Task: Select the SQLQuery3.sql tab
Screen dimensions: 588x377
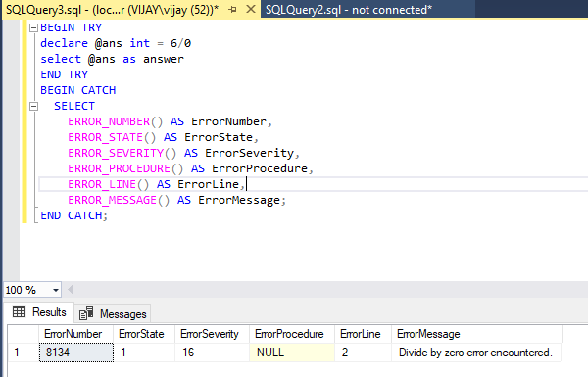Action: 112,10
